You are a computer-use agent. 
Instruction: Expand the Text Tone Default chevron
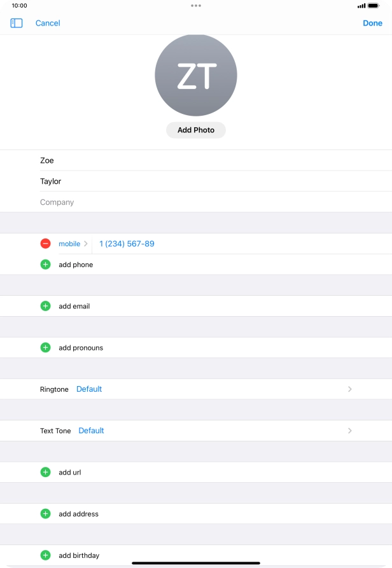(349, 431)
